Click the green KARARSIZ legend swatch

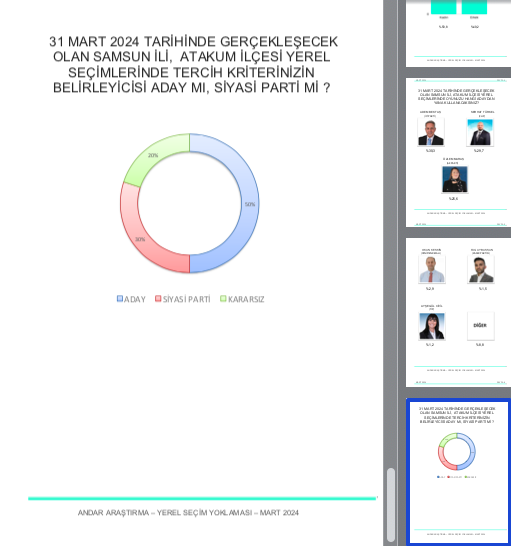pyautogui.click(x=223, y=299)
